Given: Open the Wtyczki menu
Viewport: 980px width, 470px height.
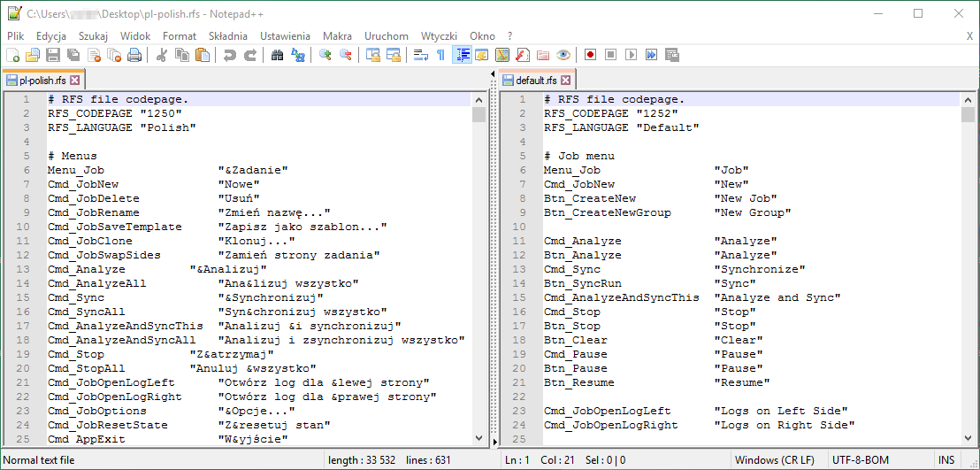Looking at the screenshot, I should coord(440,36).
